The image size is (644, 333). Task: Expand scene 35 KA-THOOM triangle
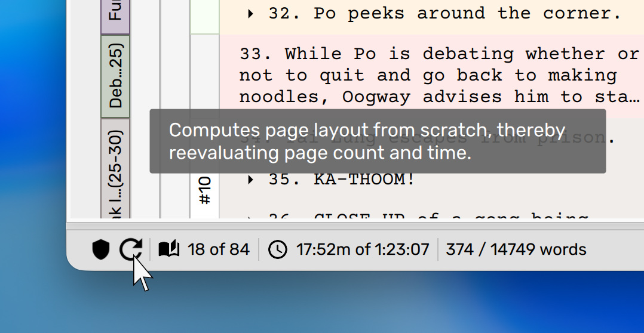(251, 179)
